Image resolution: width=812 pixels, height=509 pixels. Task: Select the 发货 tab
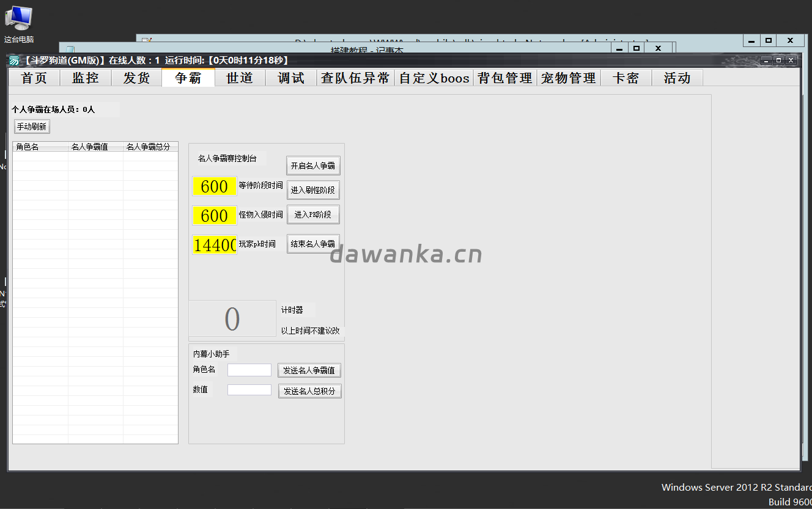(x=136, y=78)
